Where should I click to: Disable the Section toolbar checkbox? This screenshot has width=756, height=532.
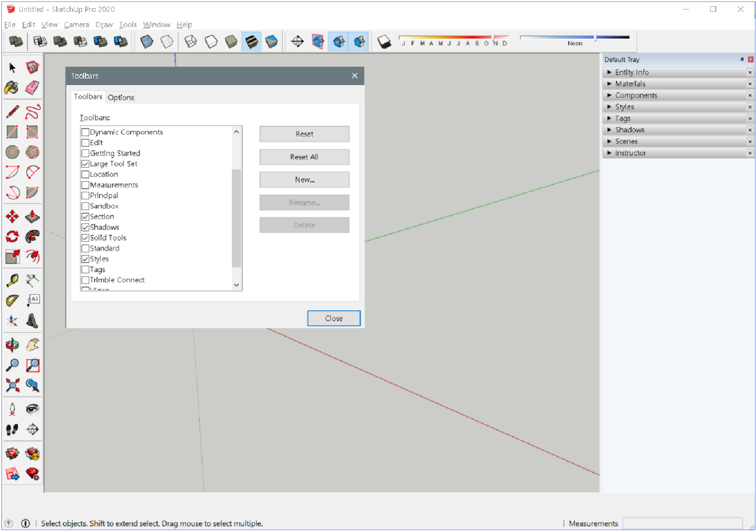(85, 217)
